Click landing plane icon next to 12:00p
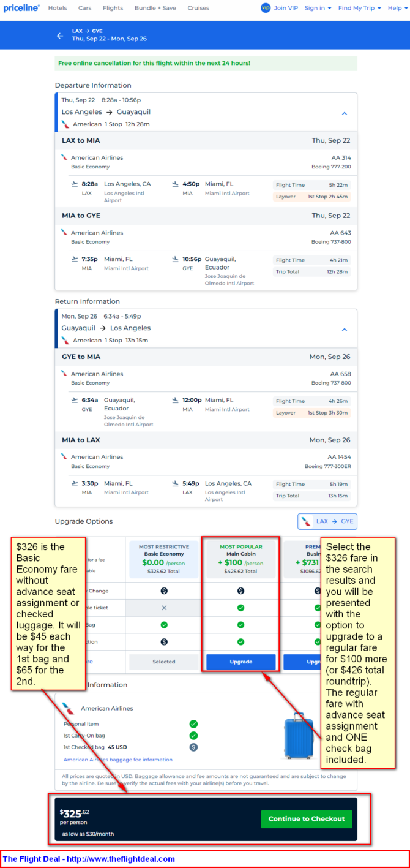This screenshot has width=410, height=868. [175, 400]
